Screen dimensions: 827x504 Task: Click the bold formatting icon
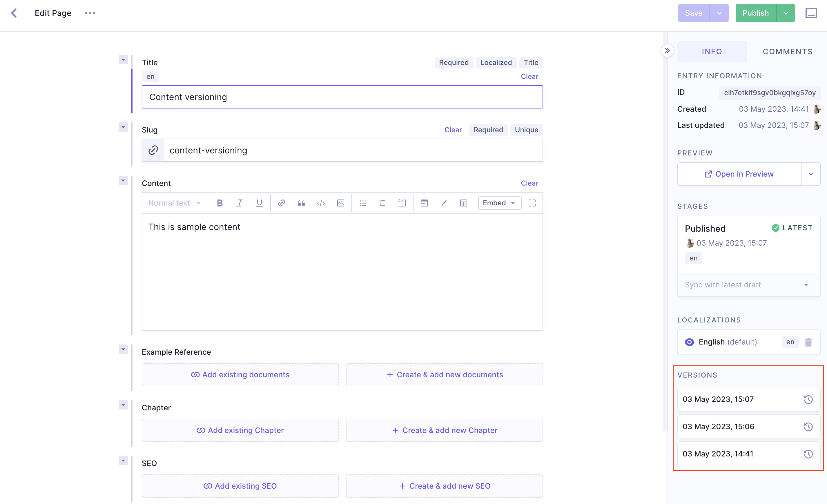[219, 203]
